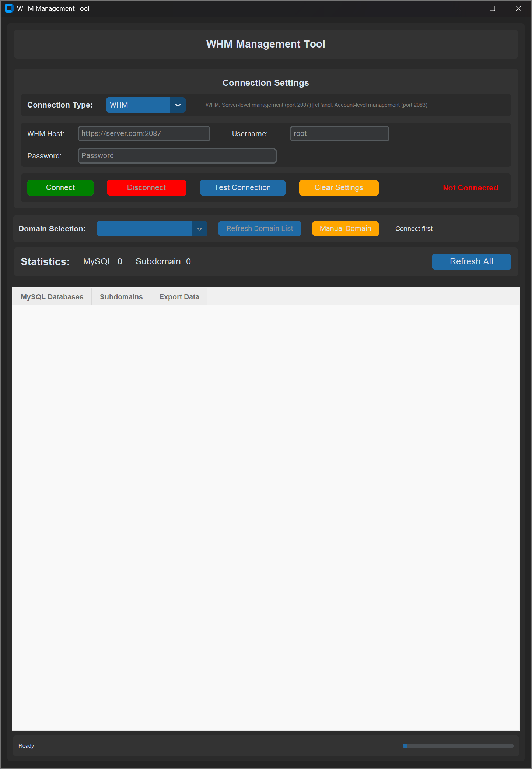Click the Refresh All button
The height and width of the screenshot is (769, 532).
click(472, 261)
